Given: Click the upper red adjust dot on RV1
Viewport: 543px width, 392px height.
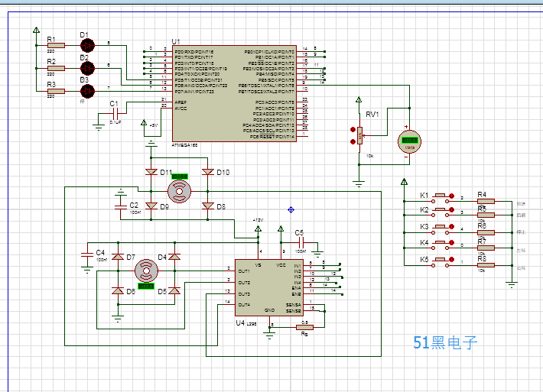Looking at the screenshot, I should 353,130.
